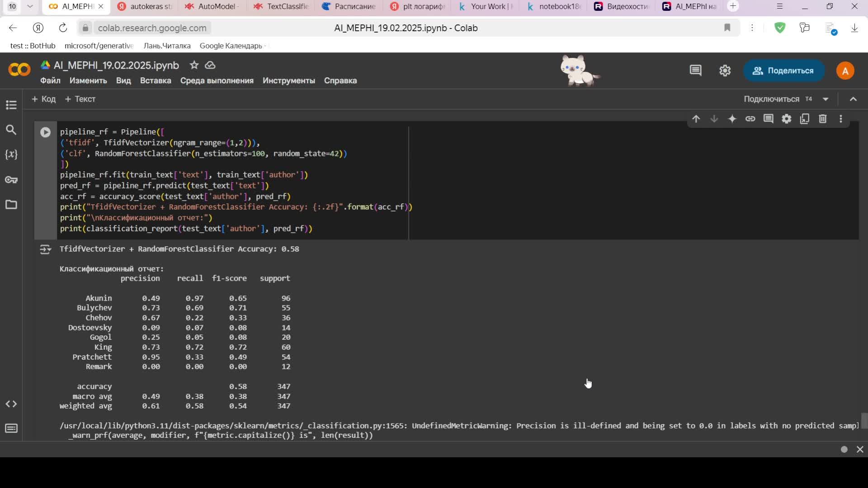The image size is (868, 488).
Task: Open table of contents sidebar icon
Action: coord(11,105)
